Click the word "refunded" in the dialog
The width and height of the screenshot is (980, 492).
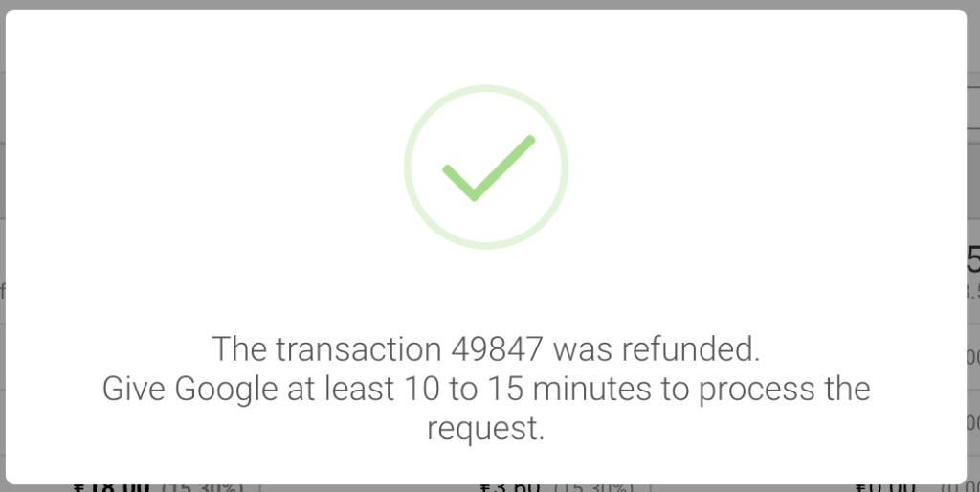[x=700, y=348]
